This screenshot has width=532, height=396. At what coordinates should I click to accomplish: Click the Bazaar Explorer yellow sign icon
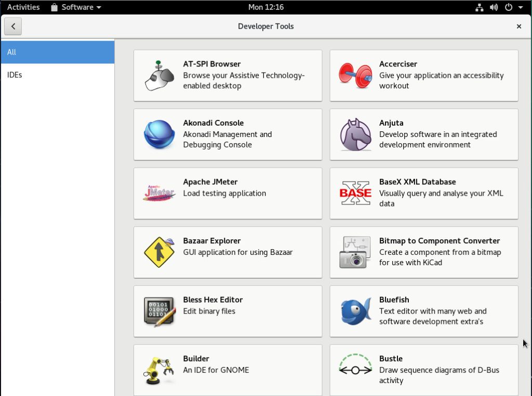click(x=159, y=252)
